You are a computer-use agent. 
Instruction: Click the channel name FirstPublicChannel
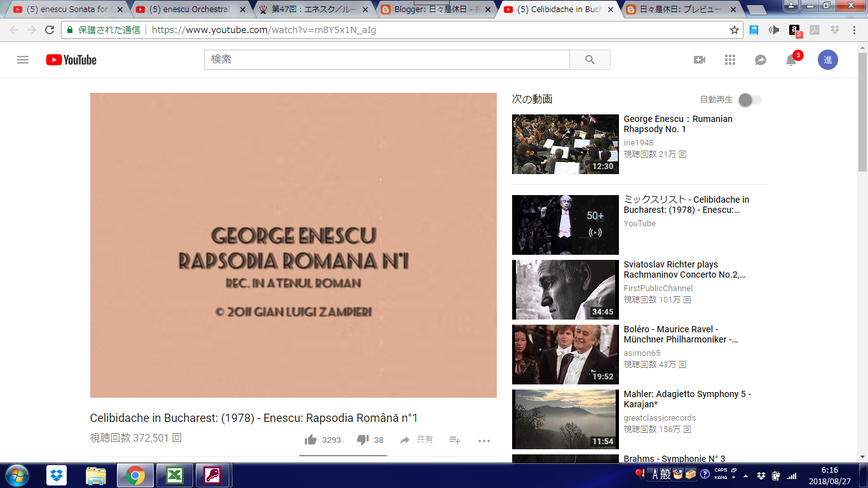point(658,288)
